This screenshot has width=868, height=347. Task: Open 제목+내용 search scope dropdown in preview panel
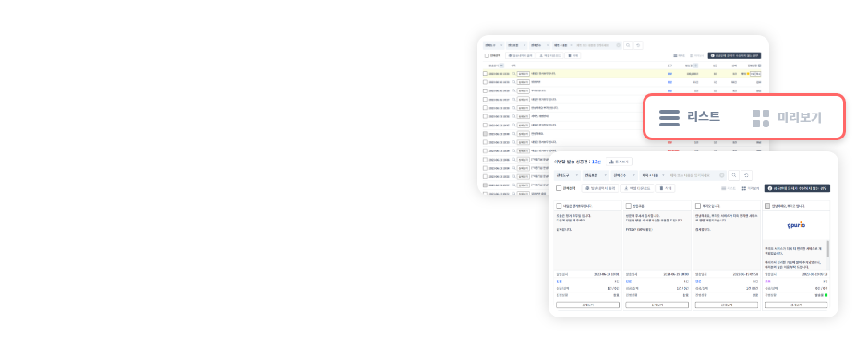point(653,175)
